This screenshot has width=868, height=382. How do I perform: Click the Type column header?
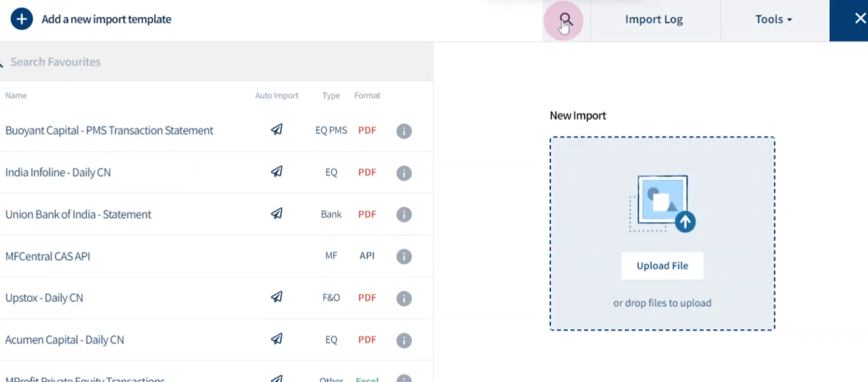tap(331, 96)
